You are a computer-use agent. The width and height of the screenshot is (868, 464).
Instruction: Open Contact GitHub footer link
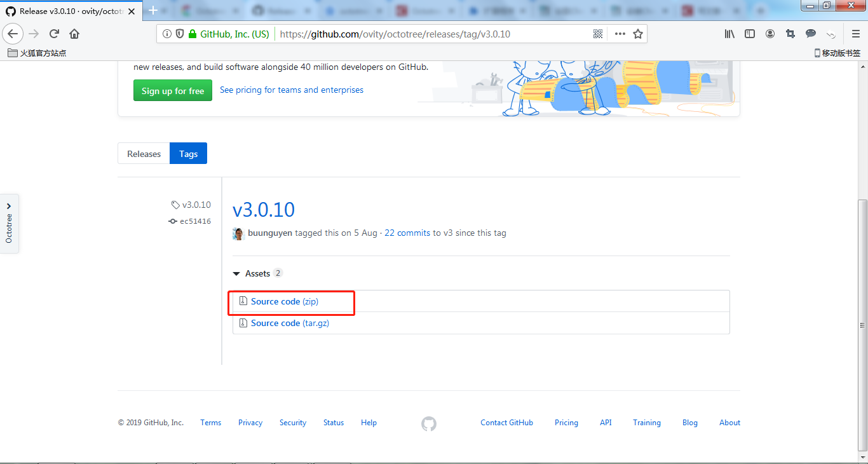tap(506, 423)
